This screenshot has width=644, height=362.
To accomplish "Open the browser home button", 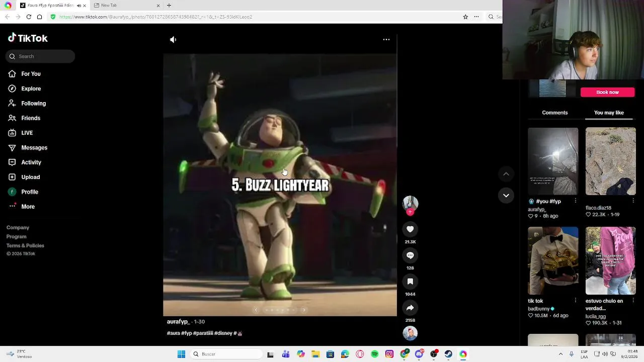I will 39,17.
